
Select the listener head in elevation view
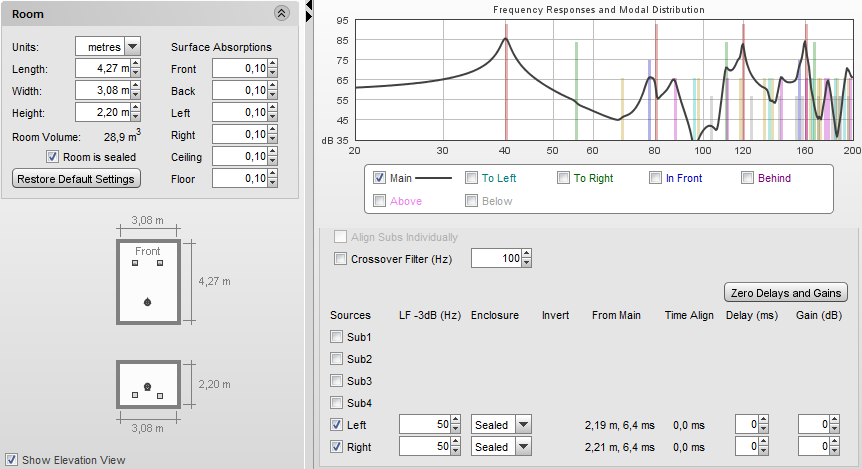pos(148,386)
